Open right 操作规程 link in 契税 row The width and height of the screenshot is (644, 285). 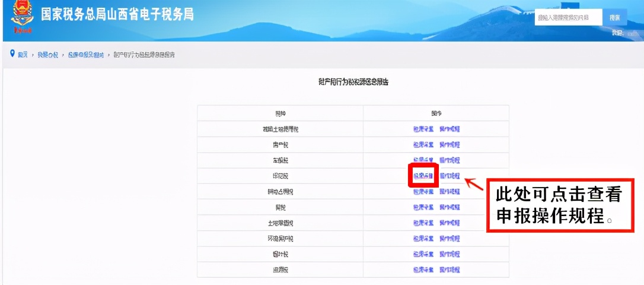point(449,207)
